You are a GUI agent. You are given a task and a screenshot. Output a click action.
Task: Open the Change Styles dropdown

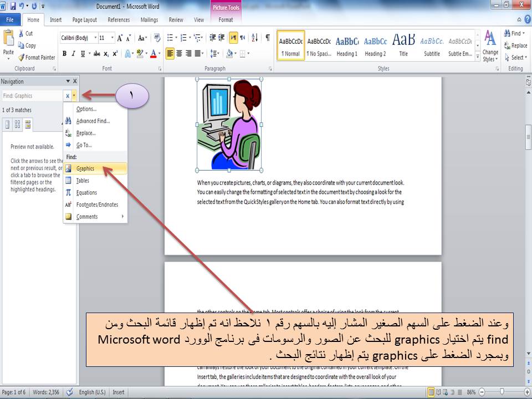(x=490, y=46)
